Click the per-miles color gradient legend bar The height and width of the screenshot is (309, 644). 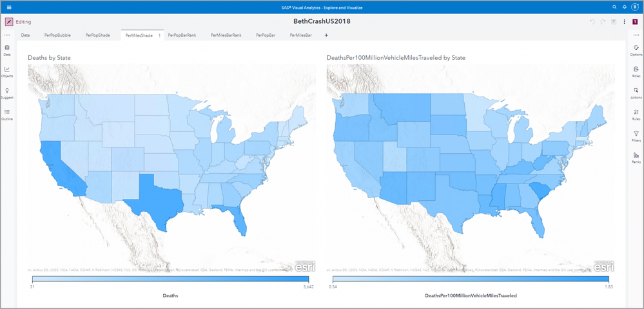(471, 279)
